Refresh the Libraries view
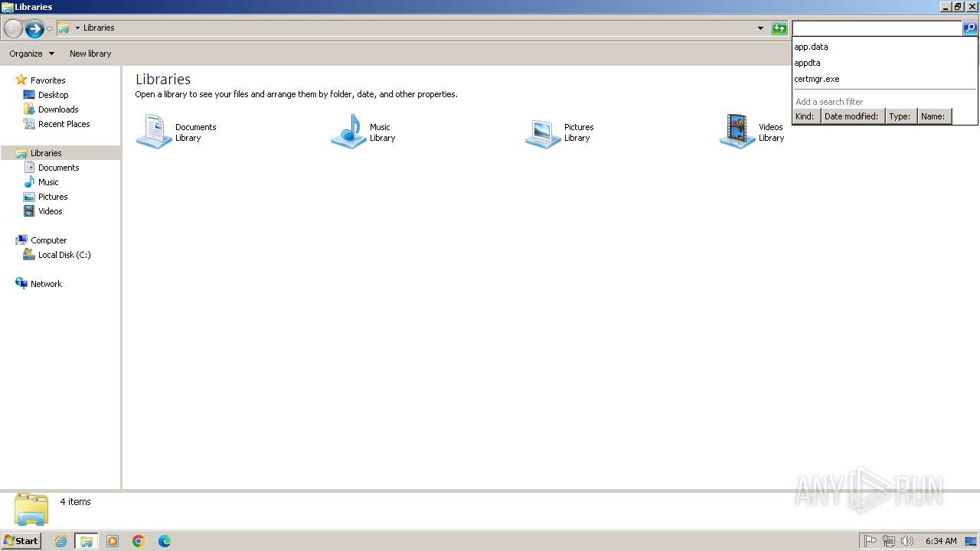 pos(779,28)
